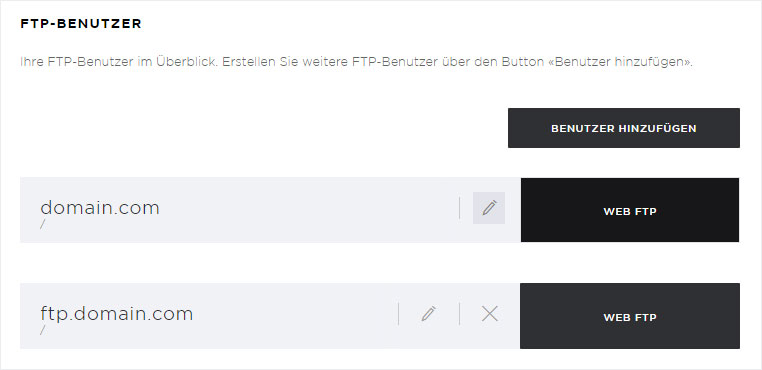Click divider left of ftp.domain.com pencil icon
Image resolution: width=762 pixels, height=370 pixels.
tap(398, 314)
